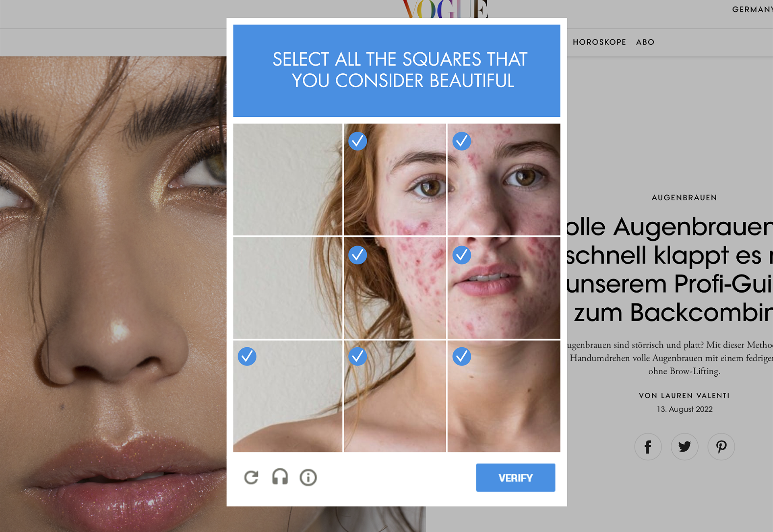Deselect the checked square showing lips
The height and width of the screenshot is (532, 773).
tap(504, 288)
